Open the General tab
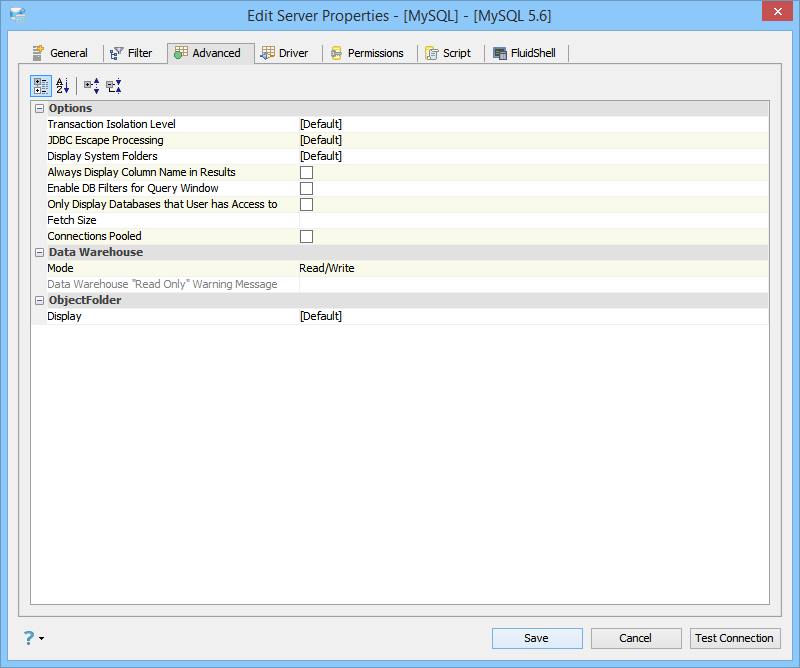This screenshot has height=668, width=800. [x=60, y=53]
